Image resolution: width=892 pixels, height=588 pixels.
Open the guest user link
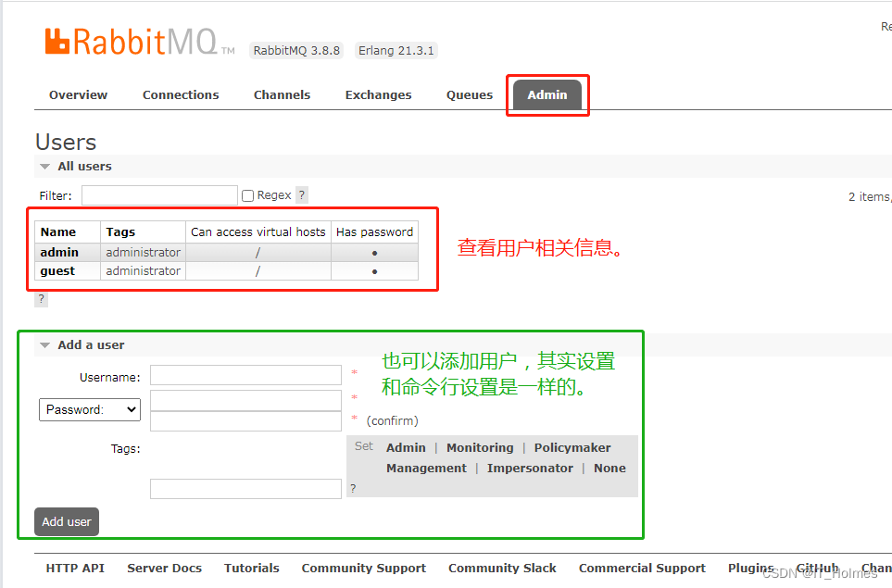(57, 270)
